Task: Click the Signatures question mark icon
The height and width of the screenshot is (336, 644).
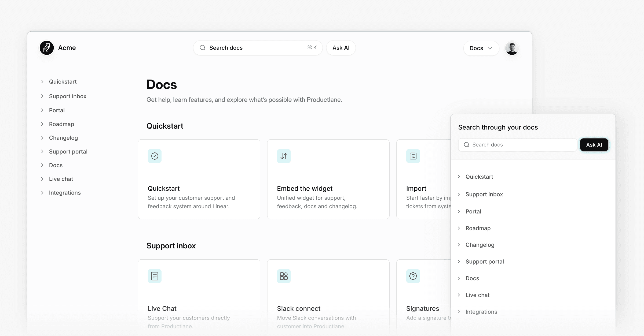Action: [x=413, y=276]
